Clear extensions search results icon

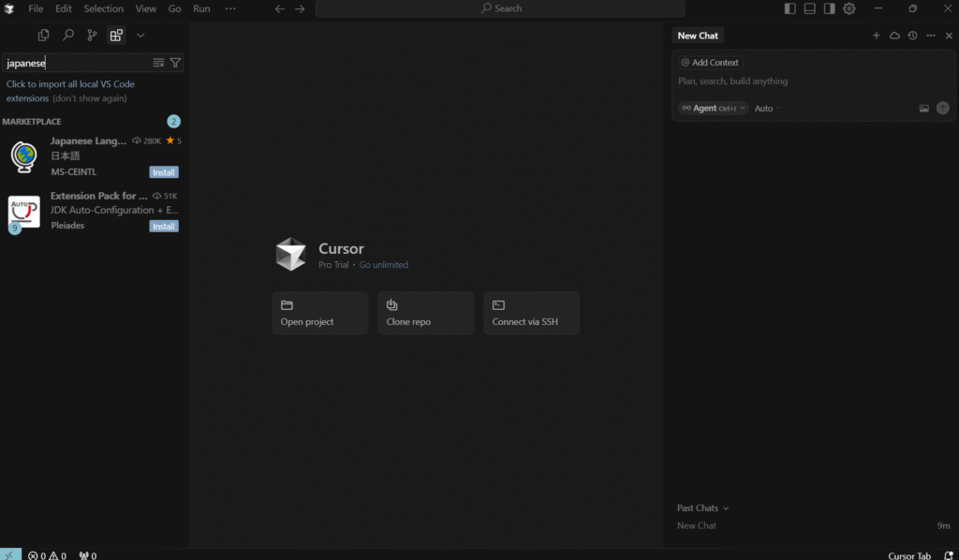click(x=158, y=63)
